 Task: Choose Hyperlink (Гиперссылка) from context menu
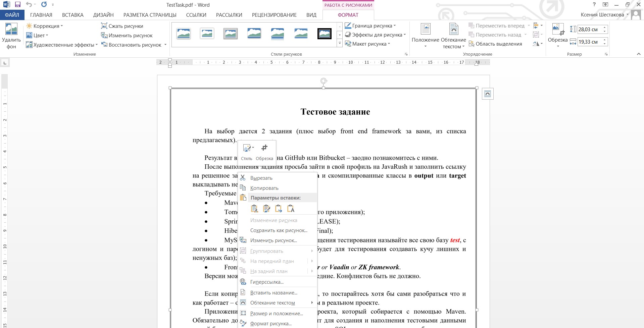point(278,282)
